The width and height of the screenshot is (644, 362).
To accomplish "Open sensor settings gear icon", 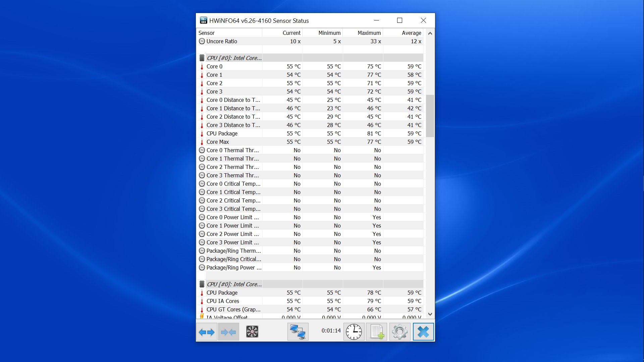I will point(400,332).
